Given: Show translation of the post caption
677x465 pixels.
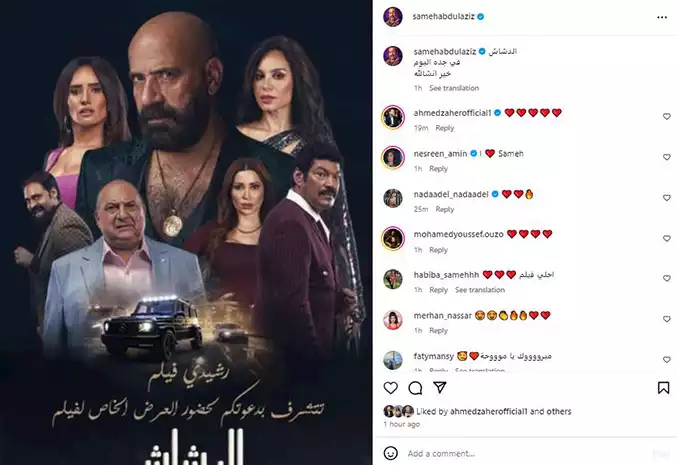Looking at the screenshot, I should point(454,88).
